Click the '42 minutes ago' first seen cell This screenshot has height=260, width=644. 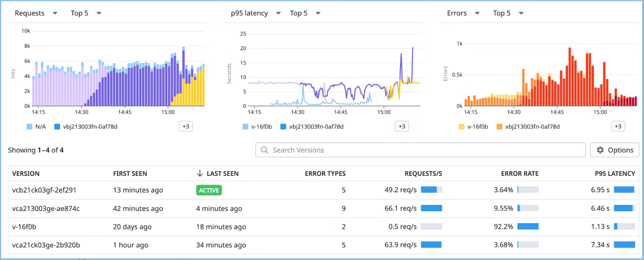point(138,208)
